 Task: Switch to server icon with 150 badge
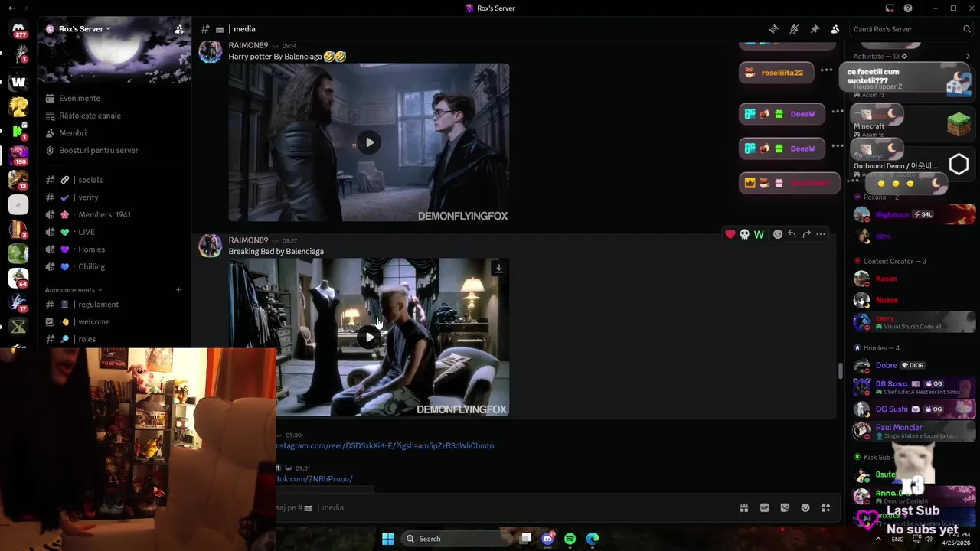point(18,155)
